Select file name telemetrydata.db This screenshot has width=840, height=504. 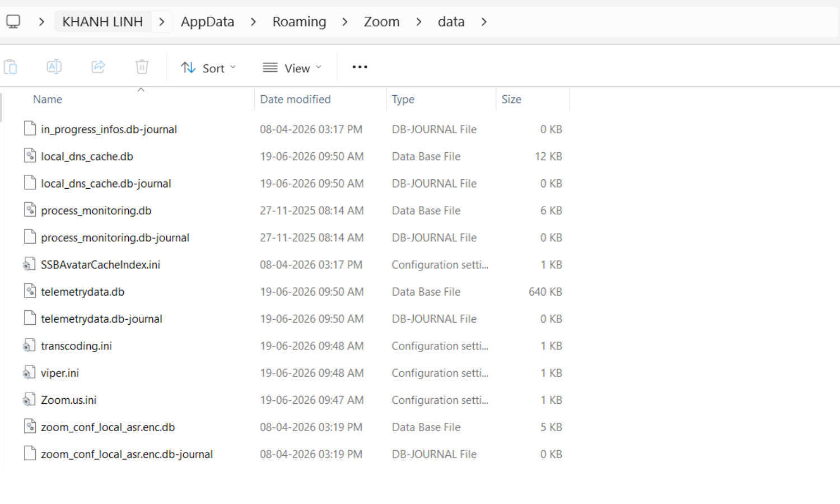click(x=82, y=292)
